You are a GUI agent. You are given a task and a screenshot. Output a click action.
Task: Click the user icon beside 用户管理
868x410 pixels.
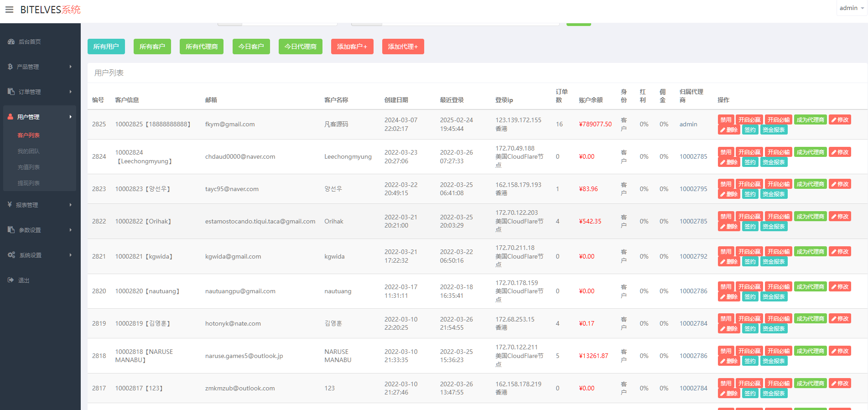coord(10,117)
